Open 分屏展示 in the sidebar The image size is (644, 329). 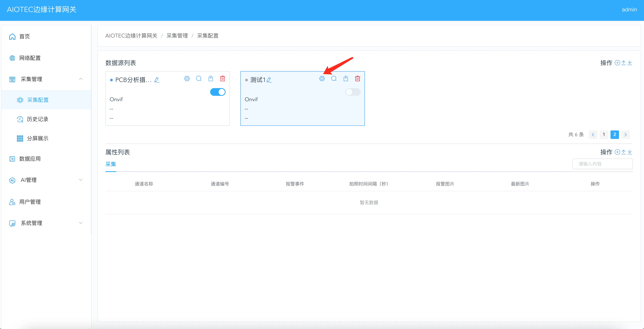(x=38, y=138)
